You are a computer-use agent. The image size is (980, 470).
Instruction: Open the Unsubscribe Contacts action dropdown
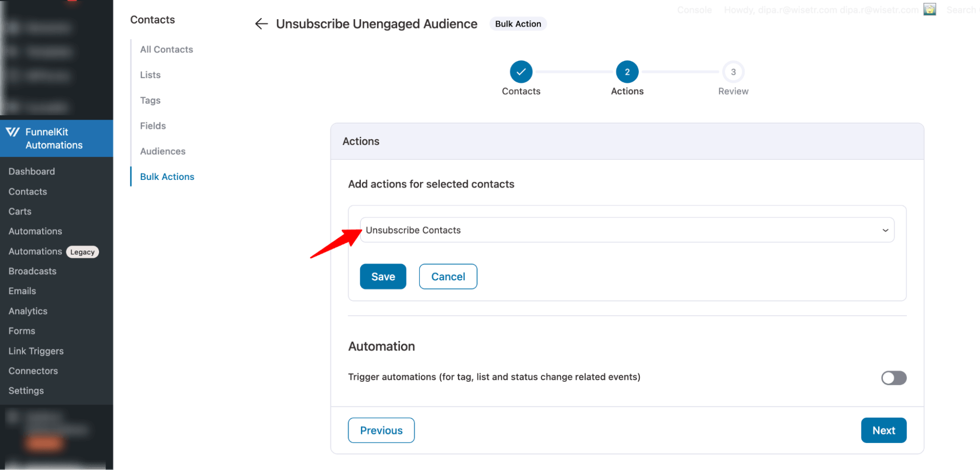click(x=627, y=230)
